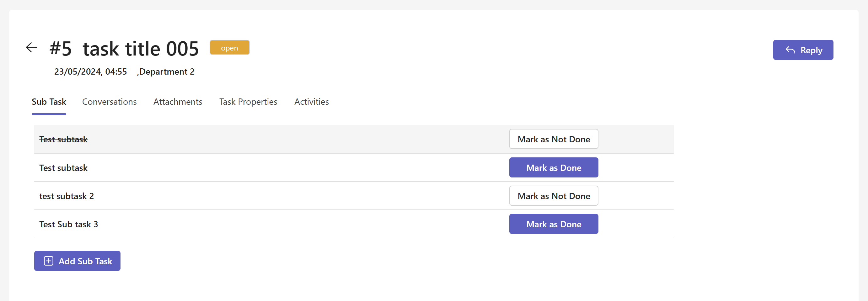Switch to the Activities tab
Screen dimensions: 868x301
click(311, 101)
